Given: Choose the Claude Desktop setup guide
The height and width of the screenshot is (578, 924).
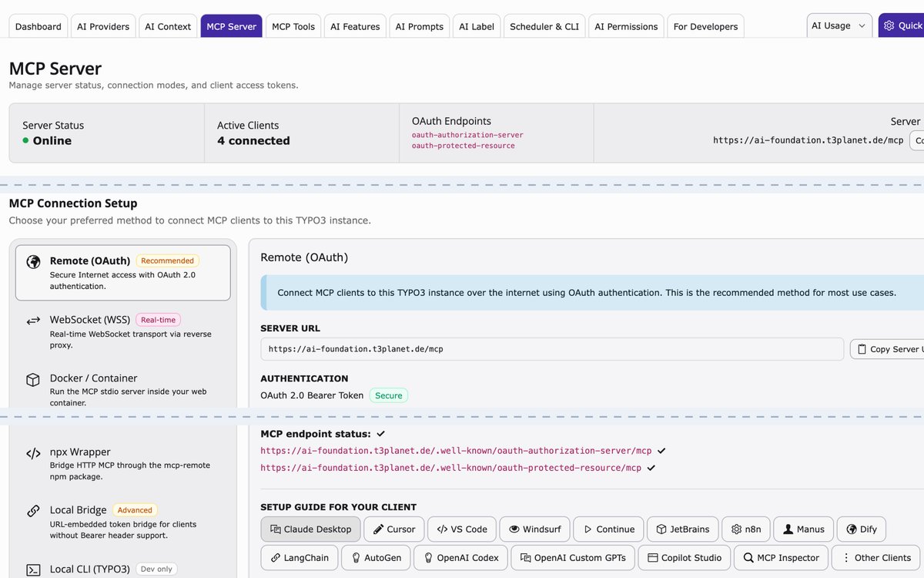Looking at the screenshot, I should tap(310, 529).
